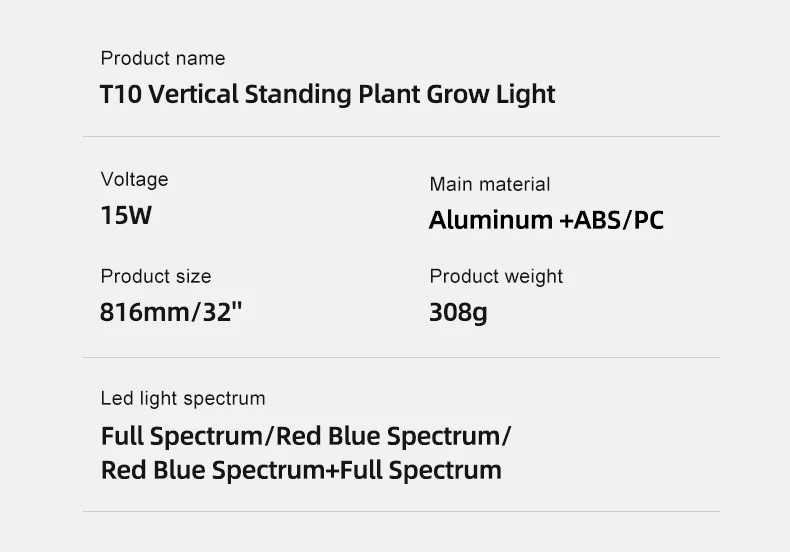The image size is (790, 552).
Task: Click the "ABS/PC" material text
Action: (x=619, y=220)
